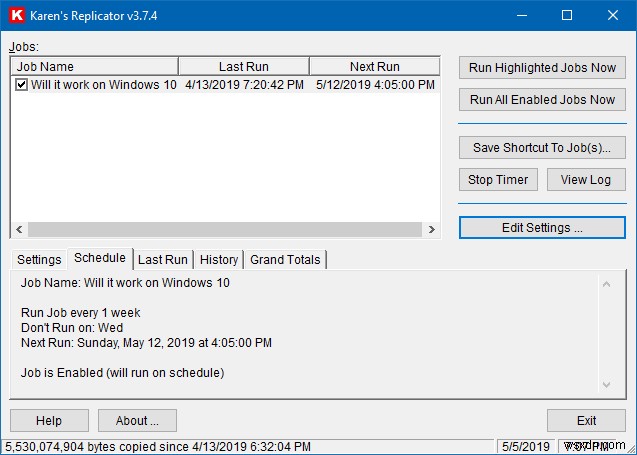
Task: Open the Last Run tab
Action: pyautogui.click(x=163, y=260)
